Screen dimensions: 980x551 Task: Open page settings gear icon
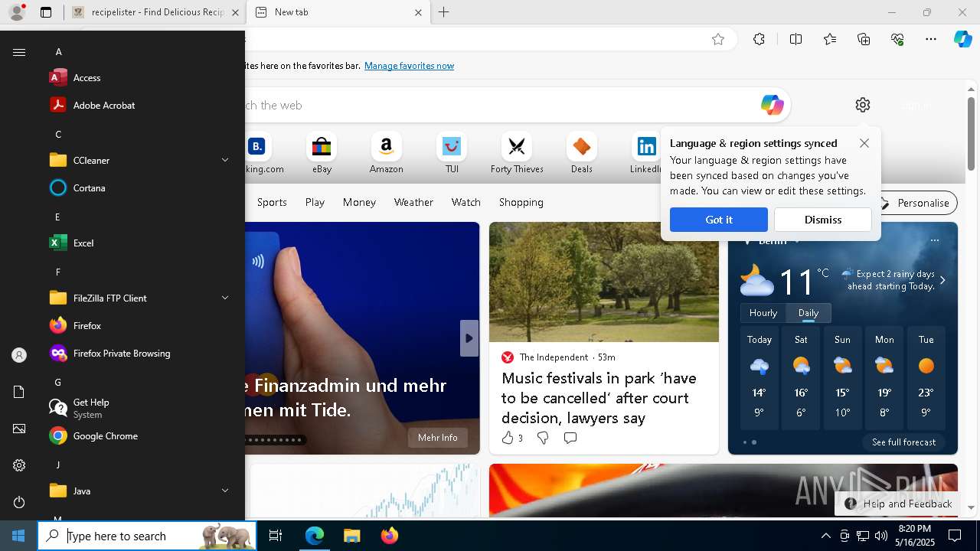(863, 105)
